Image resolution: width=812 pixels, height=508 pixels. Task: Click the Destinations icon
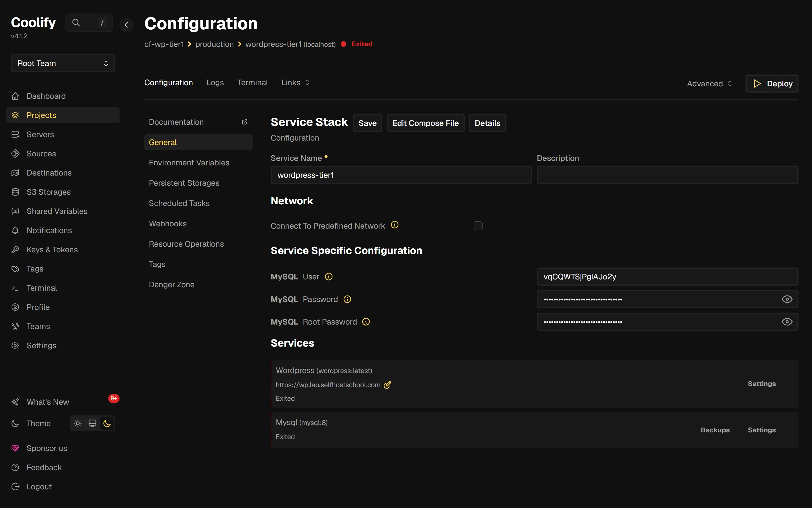(15, 173)
